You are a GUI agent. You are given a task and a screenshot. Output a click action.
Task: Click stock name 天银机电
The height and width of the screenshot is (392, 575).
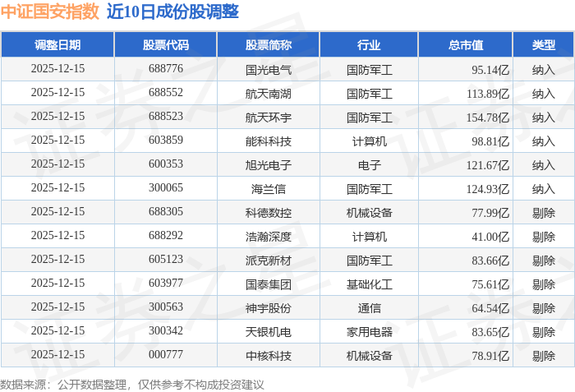[x=269, y=332]
